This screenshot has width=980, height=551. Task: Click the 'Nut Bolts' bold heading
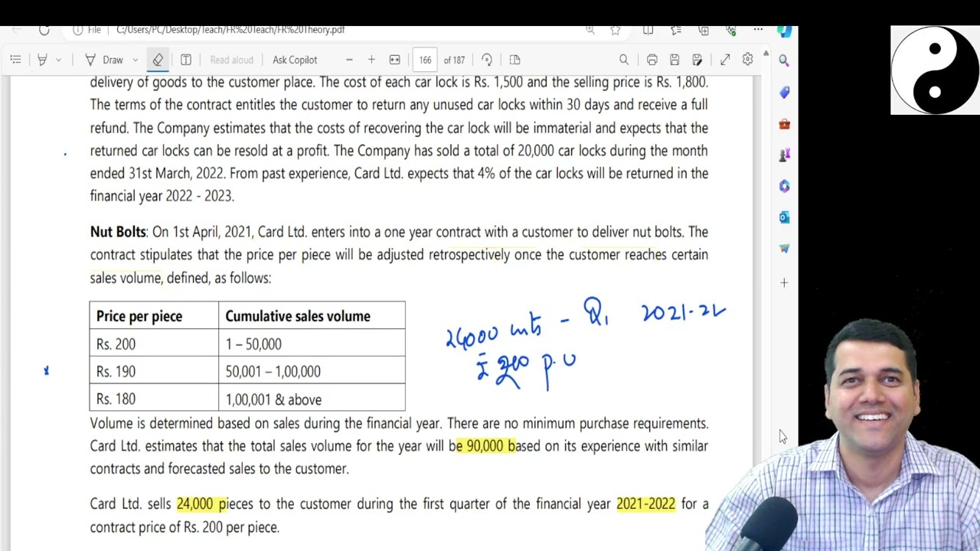click(118, 232)
